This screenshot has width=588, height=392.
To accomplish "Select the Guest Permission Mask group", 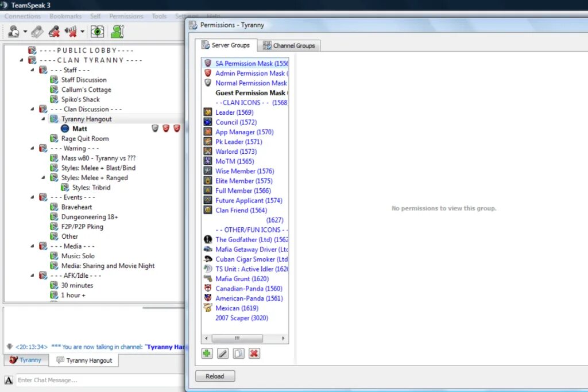I will pos(245,92).
